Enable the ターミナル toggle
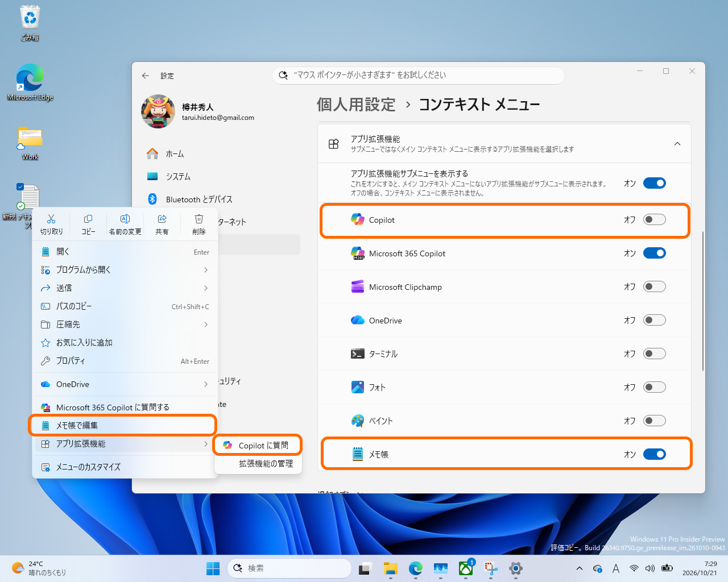Viewport: 728px width, 582px height. pos(655,354)
